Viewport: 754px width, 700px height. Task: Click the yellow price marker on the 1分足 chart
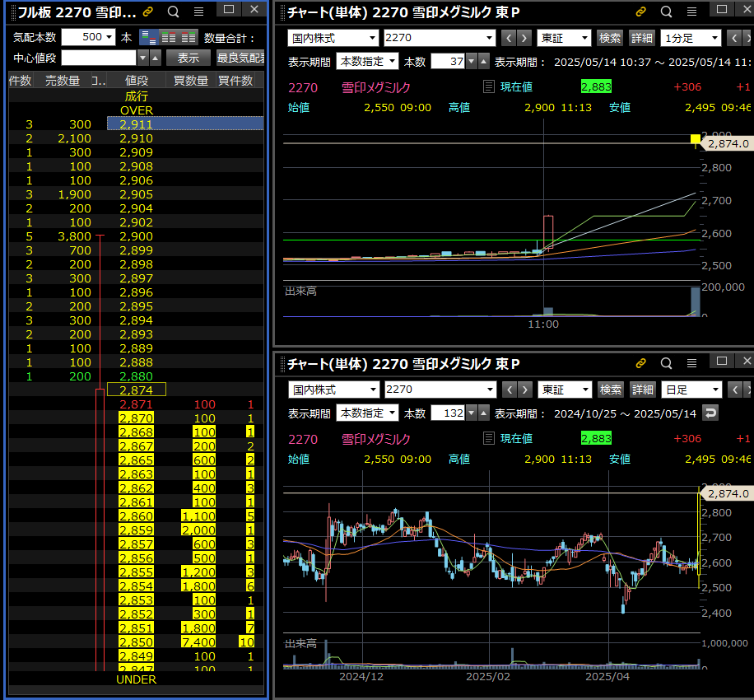point(696,139)
